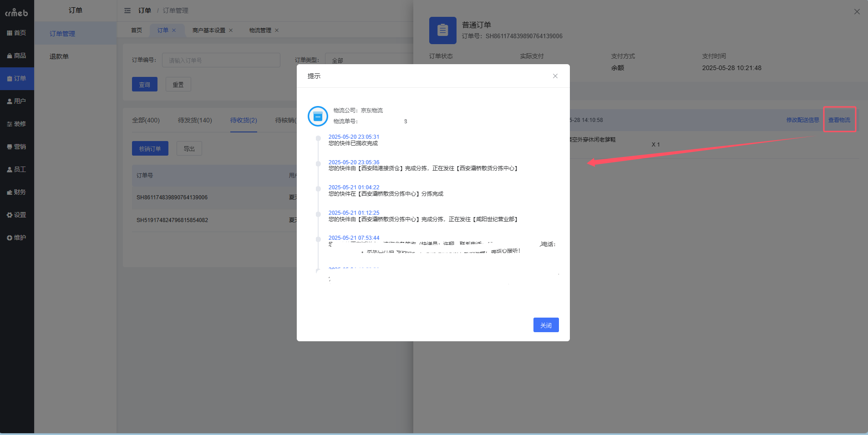
Task: Select the 员工 sidebar icon
Action: [x=17, y=169]
